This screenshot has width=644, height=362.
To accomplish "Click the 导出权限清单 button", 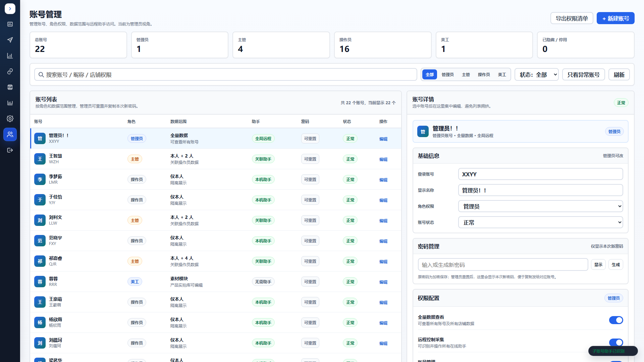I will [572, 18].
